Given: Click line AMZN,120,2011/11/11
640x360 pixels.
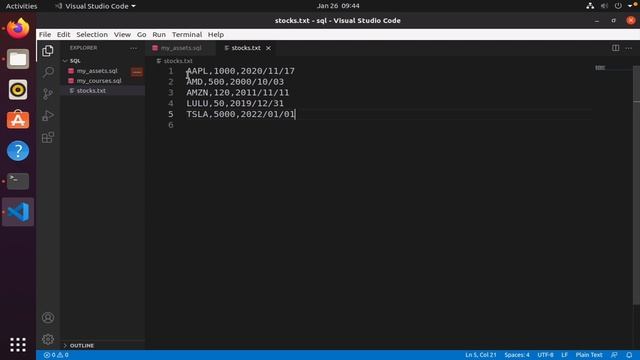Looking at the screenshot, I should [238, 93].
